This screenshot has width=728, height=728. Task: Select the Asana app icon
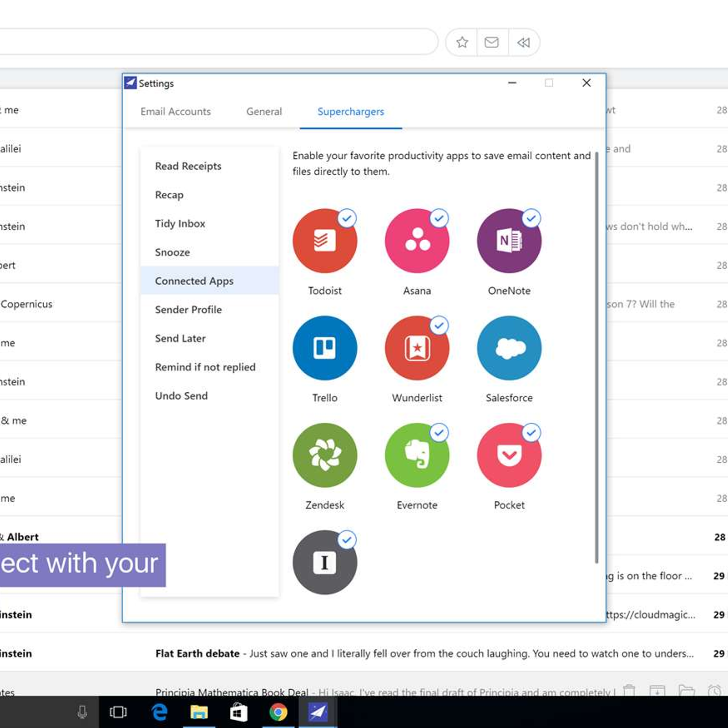tap(417, 241)
